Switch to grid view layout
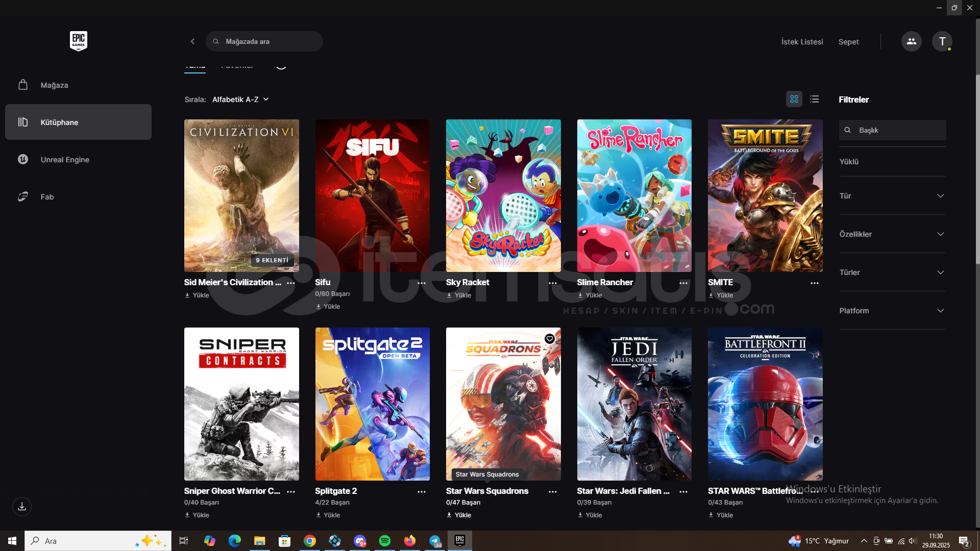The image size is (980, 551). click(x=794, y=99)
